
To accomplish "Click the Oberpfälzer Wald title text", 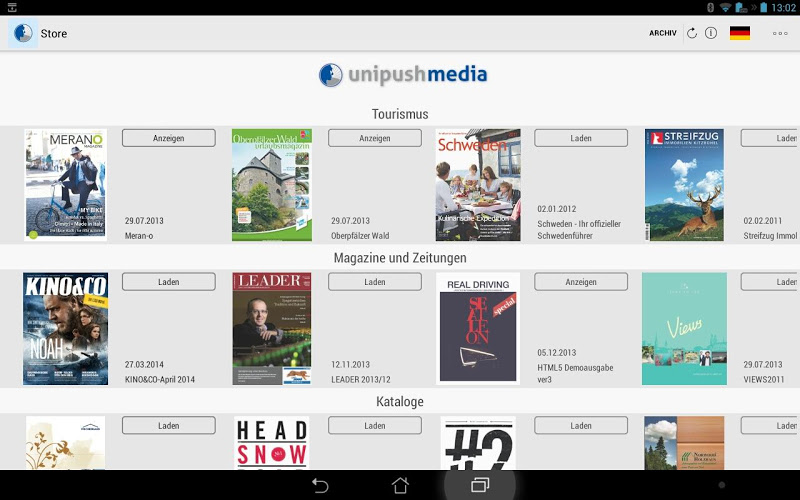I will [x=360, y=236].
